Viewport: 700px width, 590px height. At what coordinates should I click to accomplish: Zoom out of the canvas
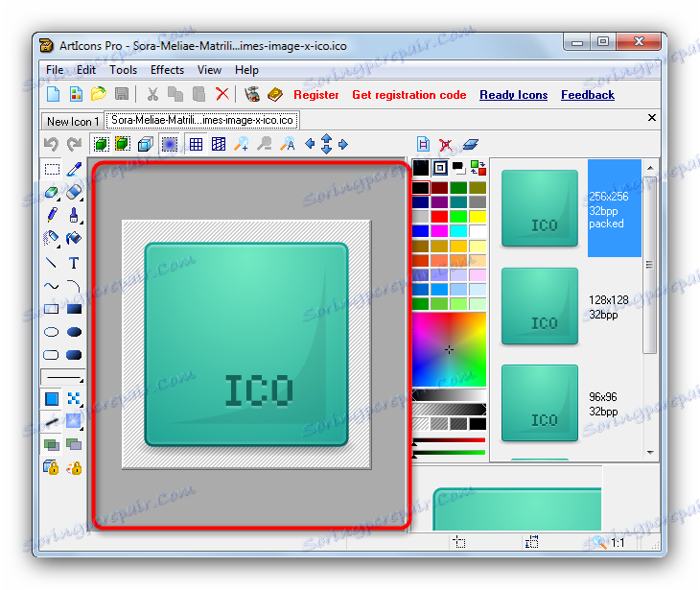coord(265,144)
